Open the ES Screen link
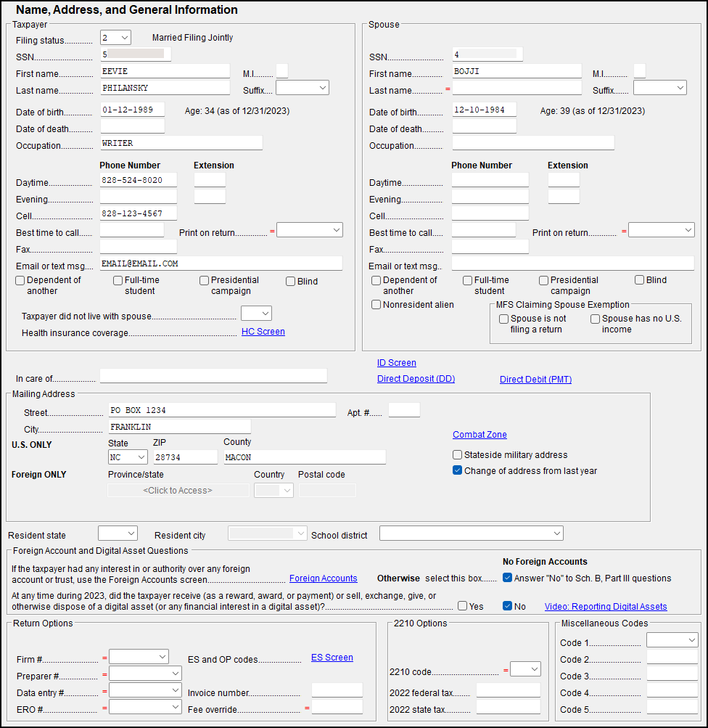The height and width of the screenshot is (728, 708). pos(332,658)
